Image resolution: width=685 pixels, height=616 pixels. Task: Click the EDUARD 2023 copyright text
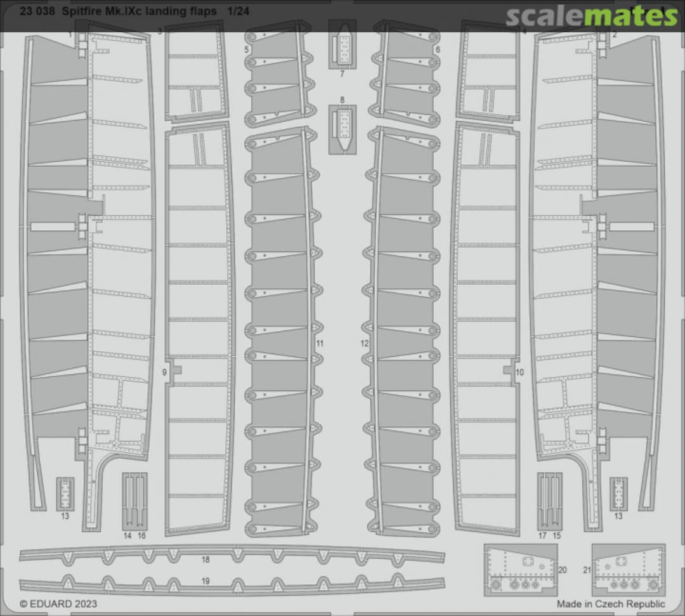[58, 604]
